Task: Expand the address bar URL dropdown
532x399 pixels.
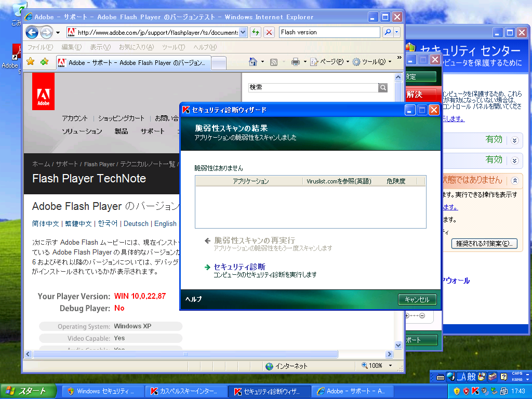Action: pos(243,32)
